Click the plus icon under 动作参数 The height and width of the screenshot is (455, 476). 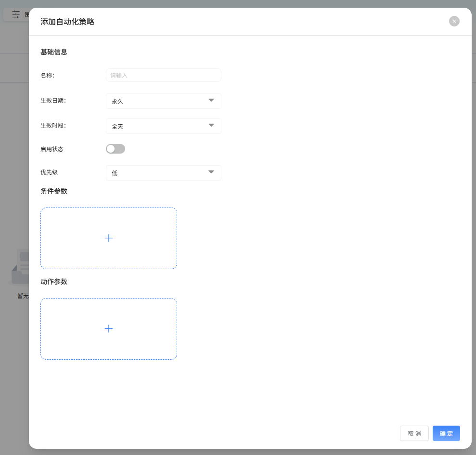[x=109, y=328]
